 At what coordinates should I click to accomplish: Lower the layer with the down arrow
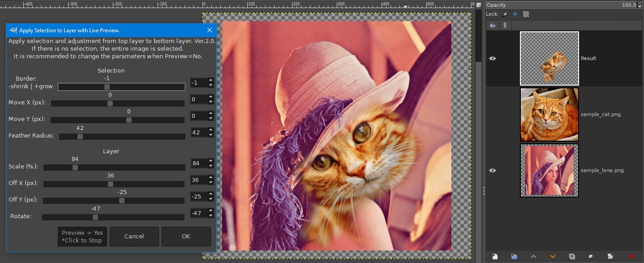coord(553,256)
